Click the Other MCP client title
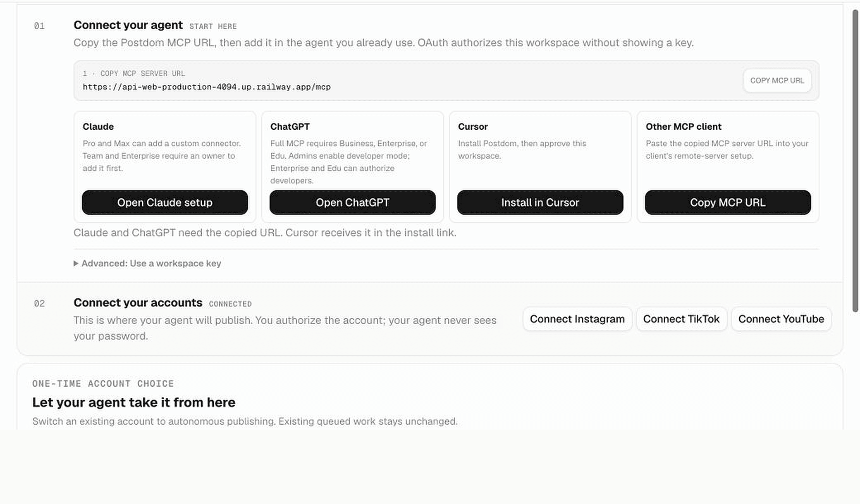Viewport: 860px width, 504px height. click(x=683, y=126)
